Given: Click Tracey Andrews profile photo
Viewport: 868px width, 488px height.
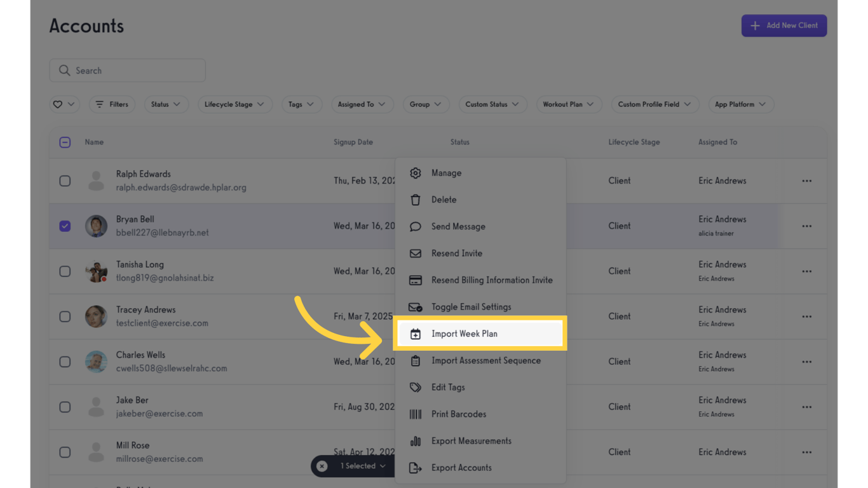Looking at the screenshot, I should 97,316.
